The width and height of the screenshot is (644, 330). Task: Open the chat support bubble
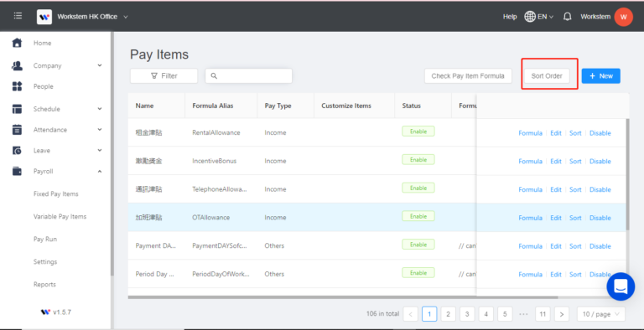[621, 286]
